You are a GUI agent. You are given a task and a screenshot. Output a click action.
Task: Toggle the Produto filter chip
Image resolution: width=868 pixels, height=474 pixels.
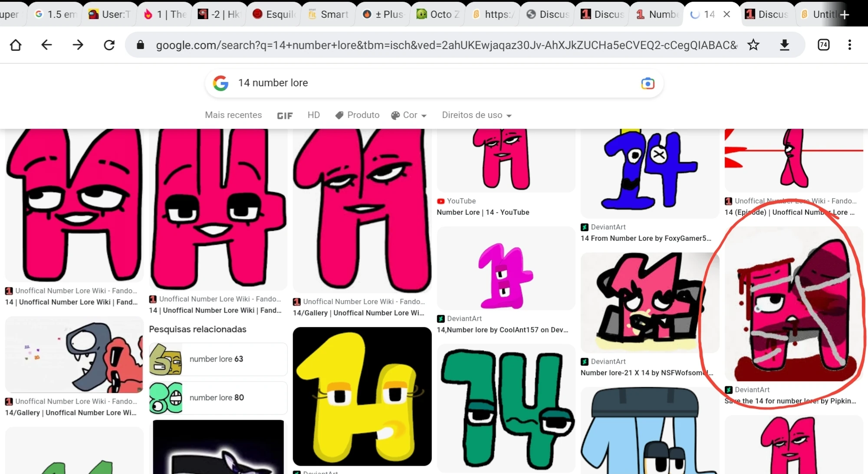point(357,115)
